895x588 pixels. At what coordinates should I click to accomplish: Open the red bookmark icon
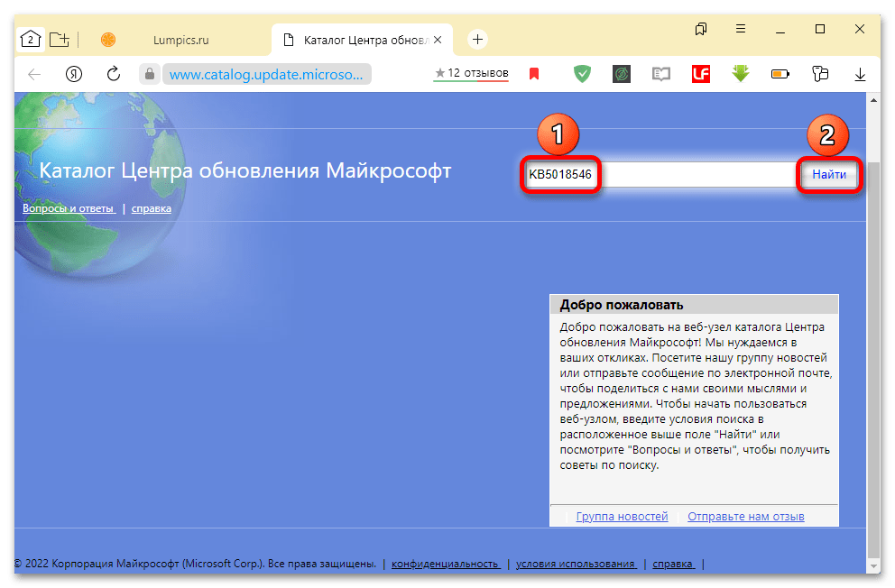534,74
